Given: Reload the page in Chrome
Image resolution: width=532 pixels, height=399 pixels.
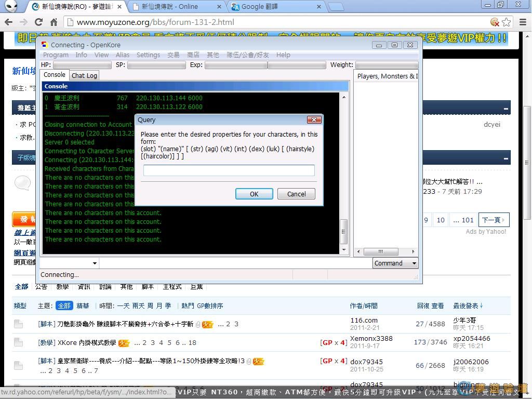Looking at the screenshot, I should [x=38, y=22].
